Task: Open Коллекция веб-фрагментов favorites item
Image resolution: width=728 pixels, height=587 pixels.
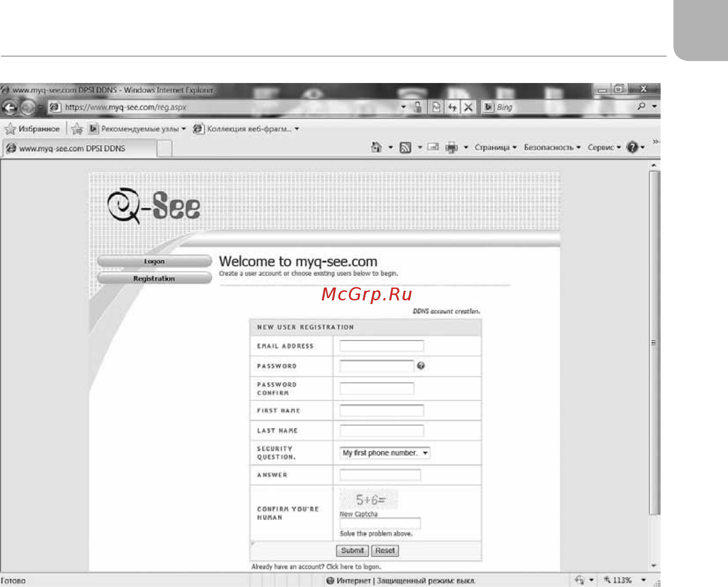Action: pyautogui.click(x=246, y=129)
